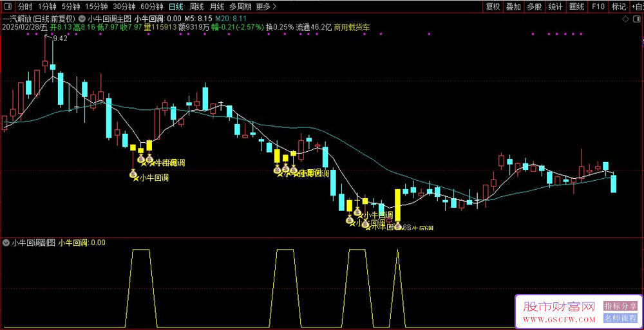
Task: Click the 标记 mark button
Action: [618, 6]
